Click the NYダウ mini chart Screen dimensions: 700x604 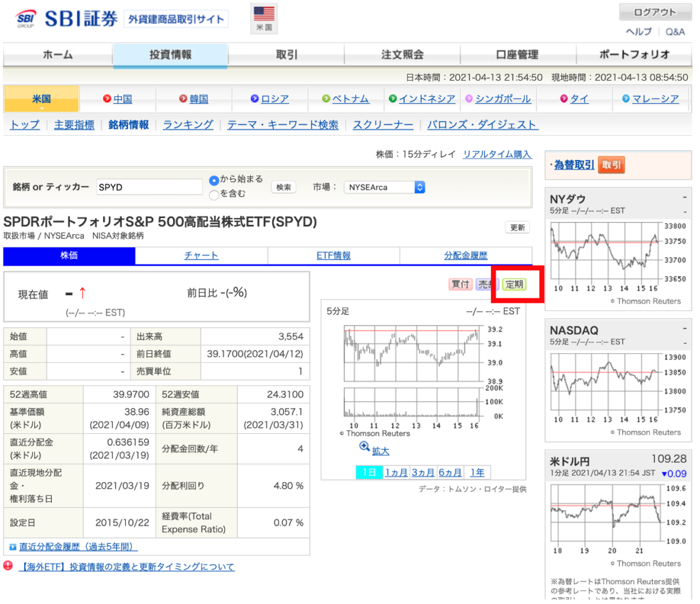click(x=618, y=256)
